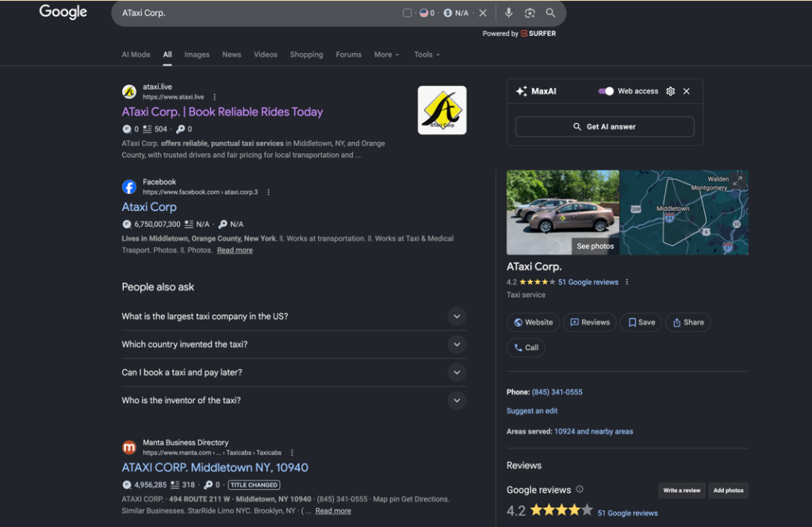The image size is (812, 527).
Task: Click the Manta Business Directory favicon
Action: click(129, 447)
